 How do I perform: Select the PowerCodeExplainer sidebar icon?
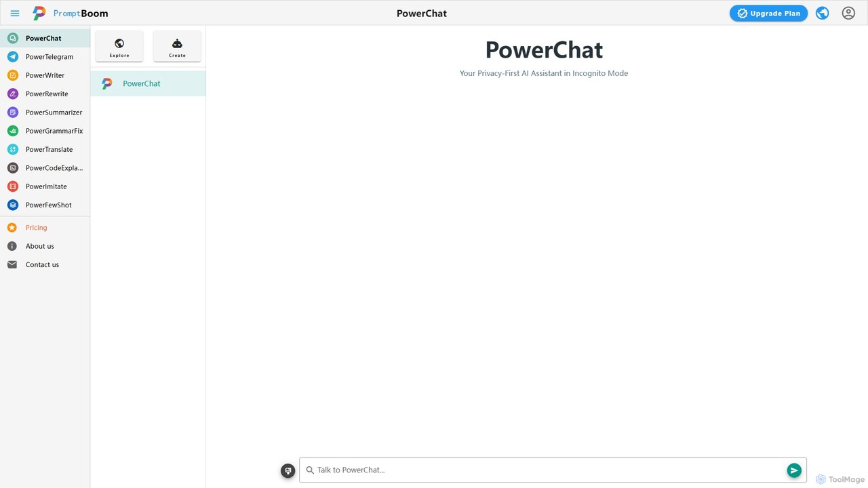click(12, 168)
